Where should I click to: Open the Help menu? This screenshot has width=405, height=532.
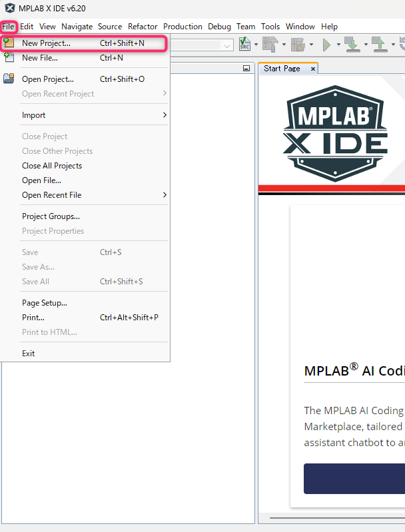[x=329, y=27]
